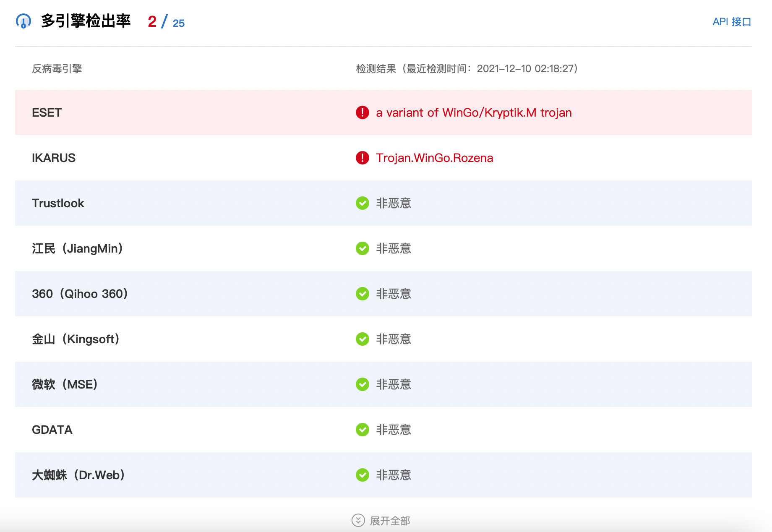
Task: Click the green check icon for GDATA
Action: tap(362, 430)
